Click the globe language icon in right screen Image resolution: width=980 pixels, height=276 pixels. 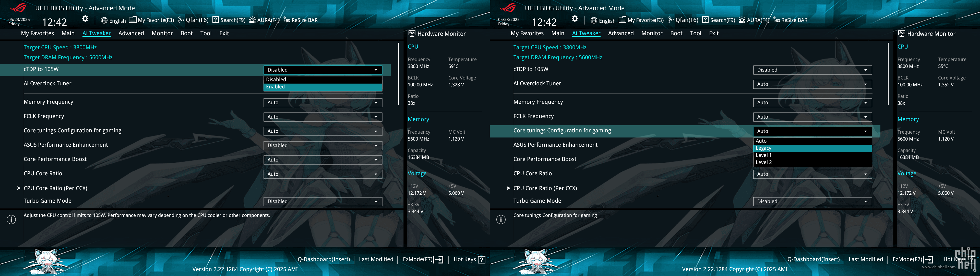pyautogui.click(x=593, y=20)
